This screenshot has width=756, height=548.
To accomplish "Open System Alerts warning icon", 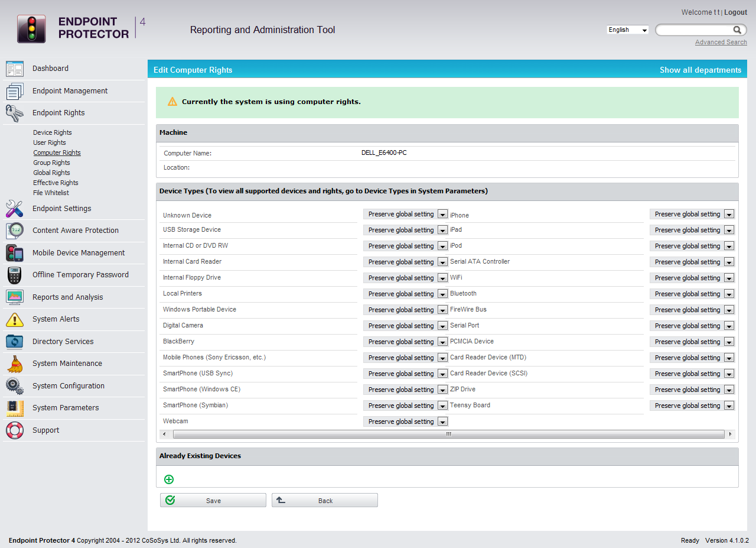I will pos(15,319).
